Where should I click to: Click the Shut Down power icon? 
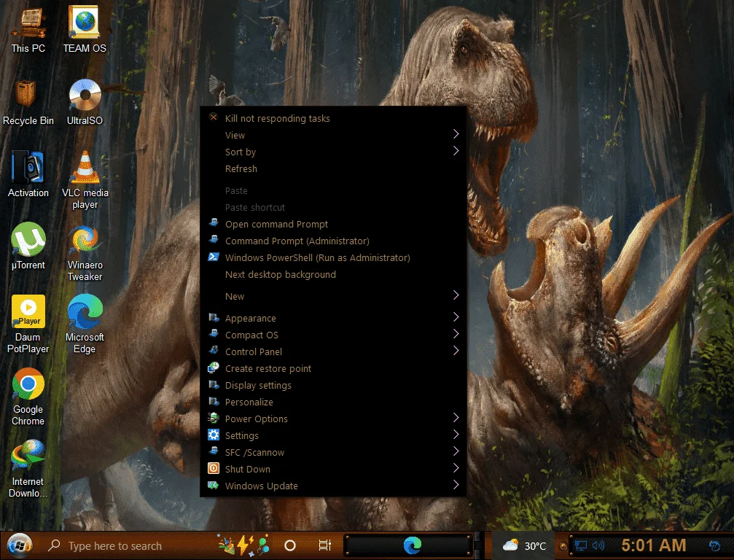(x=214, y=468)
